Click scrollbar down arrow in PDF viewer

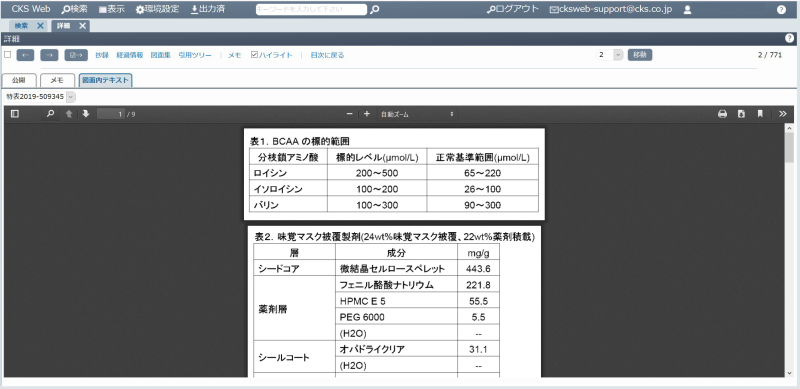pyautogui.click(x=789, y=373)
